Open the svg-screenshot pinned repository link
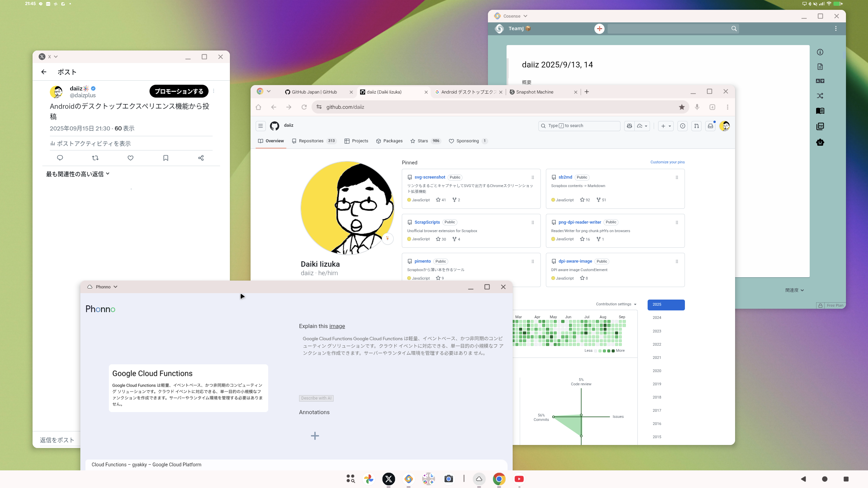 point(430,177)
